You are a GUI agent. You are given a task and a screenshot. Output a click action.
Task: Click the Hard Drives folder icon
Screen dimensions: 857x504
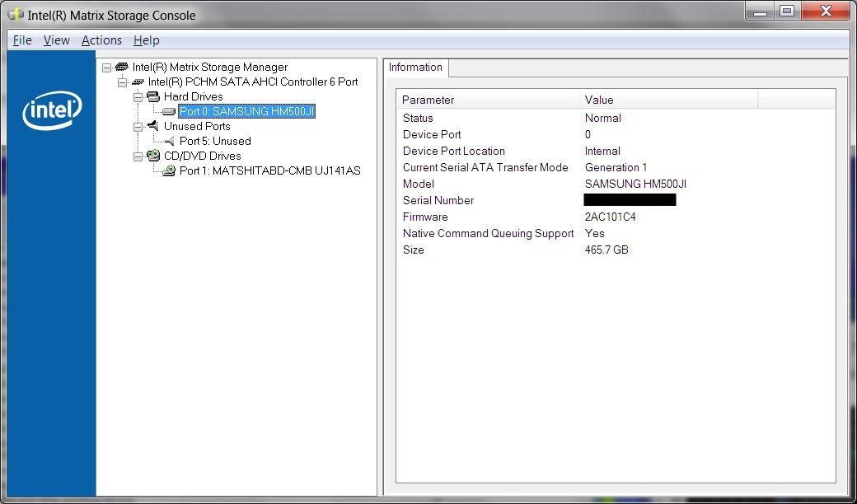pos(153,96)
